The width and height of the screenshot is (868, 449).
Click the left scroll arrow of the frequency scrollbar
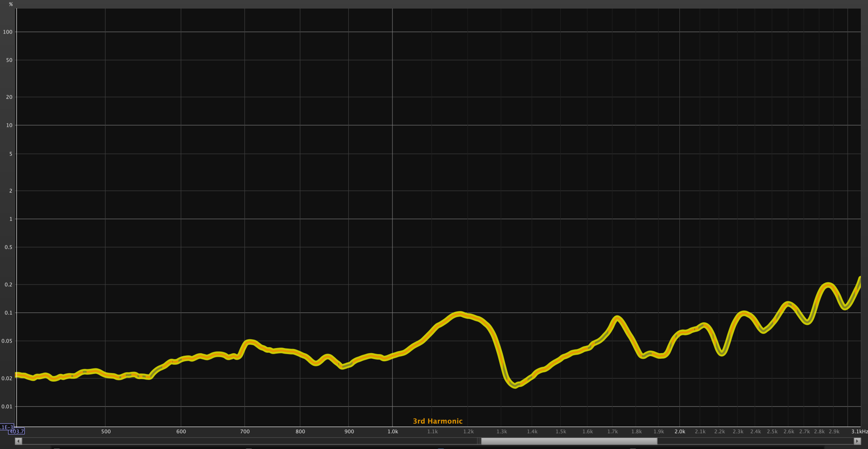(x=18, y=441)
